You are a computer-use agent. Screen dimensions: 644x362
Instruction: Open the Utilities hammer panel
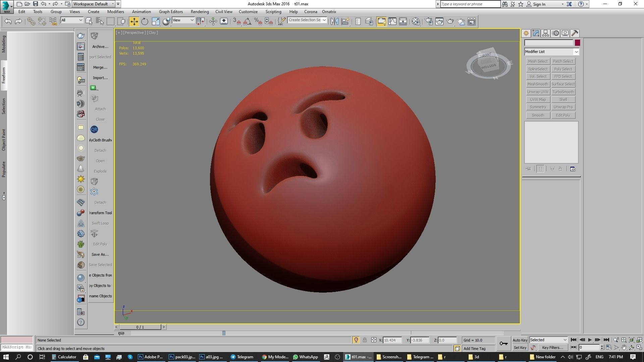[x=575, y=33]
